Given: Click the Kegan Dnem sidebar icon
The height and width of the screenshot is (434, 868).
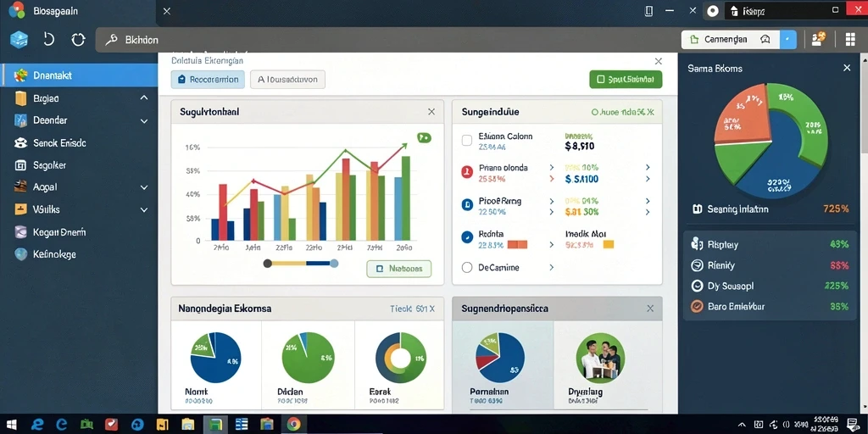Looking at the screenshot, I should click(x=20, y=232).
